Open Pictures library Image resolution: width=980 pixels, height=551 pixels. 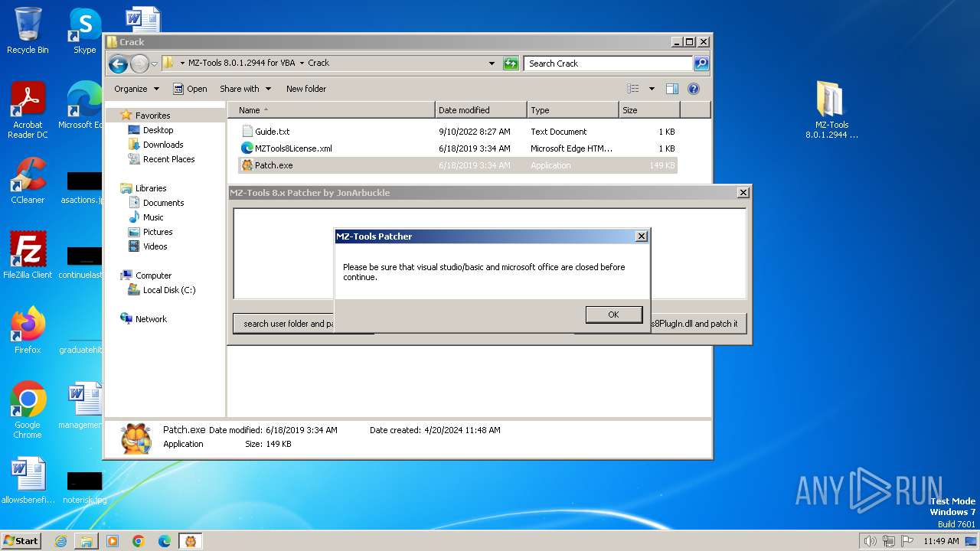pyautogui.click(x=158, y=232)
